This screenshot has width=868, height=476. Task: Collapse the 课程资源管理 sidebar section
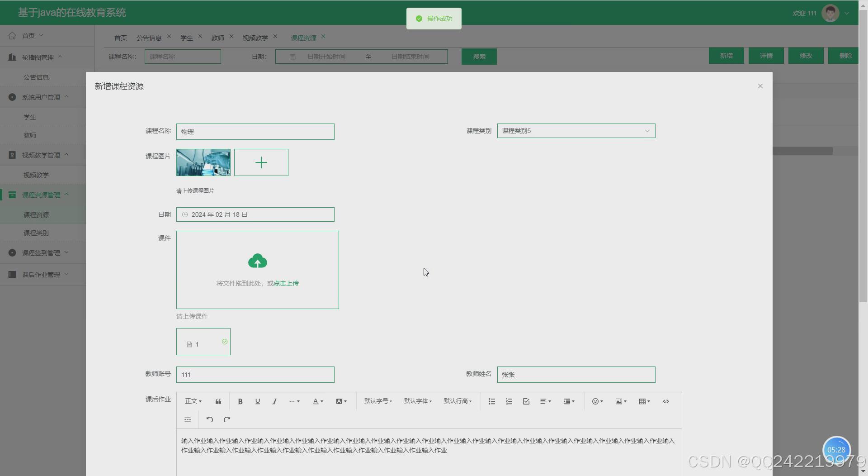[43, 195]
